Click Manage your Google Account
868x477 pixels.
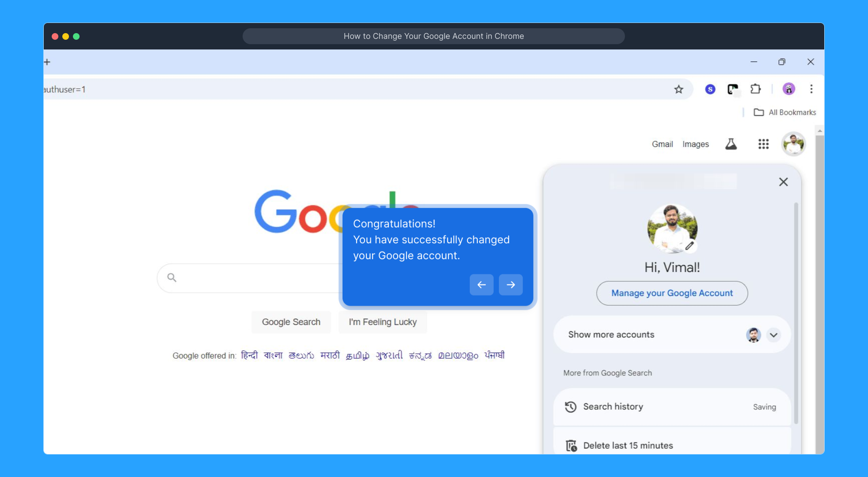(672, 293)
